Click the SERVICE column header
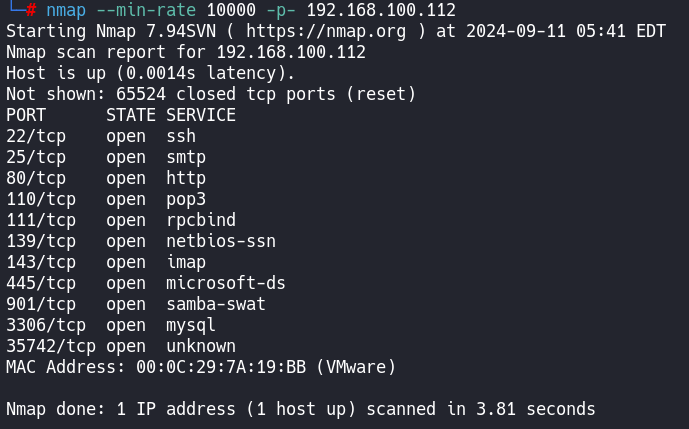This screenshot has height=429, width=689. [x=200, y=115]
